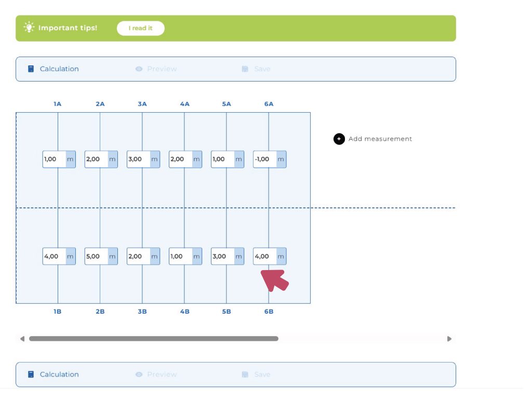The width and height of the screenshot is (532, 402).
Task: Click the right scroll arrow
Action: [449, 339]
